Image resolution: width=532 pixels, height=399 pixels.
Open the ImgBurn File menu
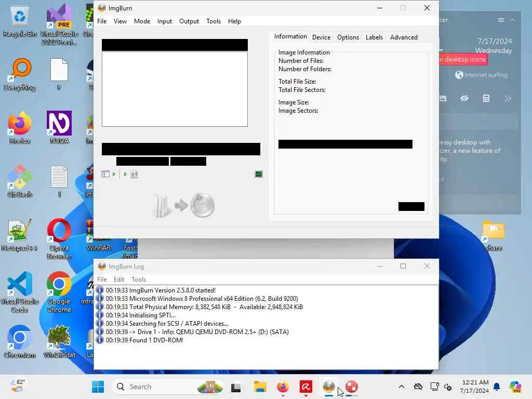click(x=102, y=21)
